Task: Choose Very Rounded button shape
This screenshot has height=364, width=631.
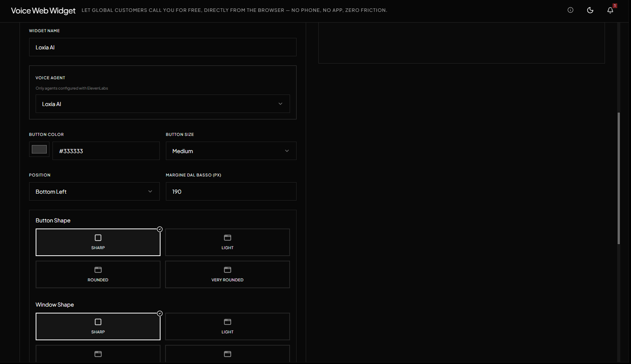Action: click(x=228, y=274)
